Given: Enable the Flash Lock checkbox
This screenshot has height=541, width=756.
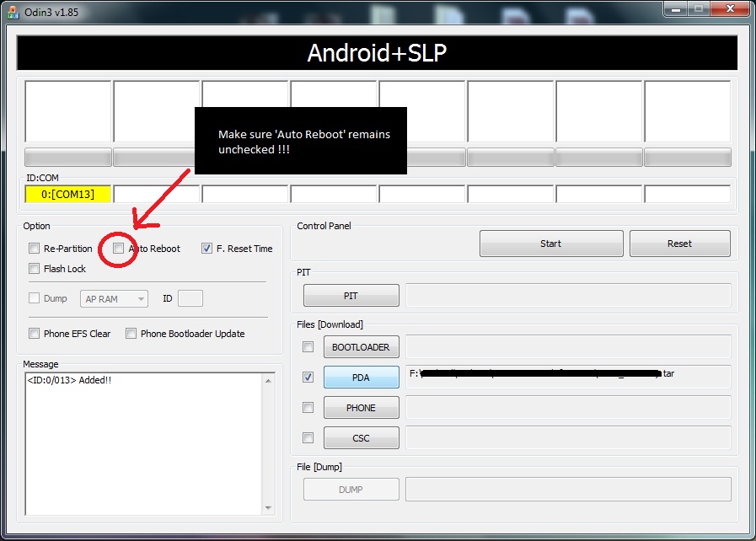Looking at the screenshot, I should point(34,269).
